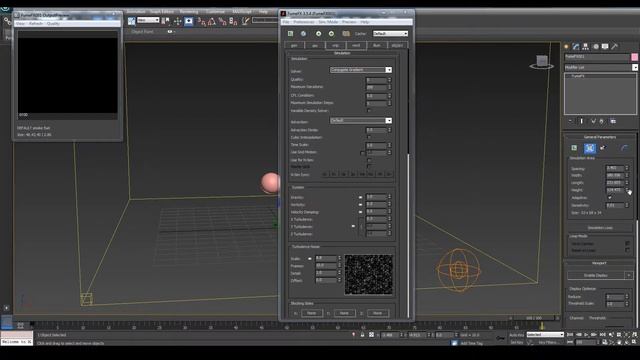640x360 pixels.
Task: Click the ViewCube in the viewport
Action: click(542, 62)
